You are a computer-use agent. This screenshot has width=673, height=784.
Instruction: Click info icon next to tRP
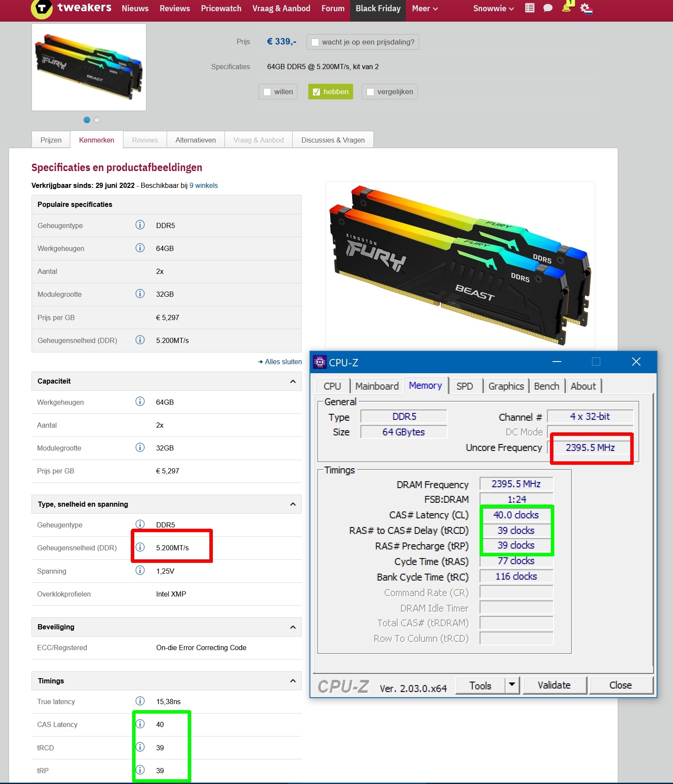point(140,770)
